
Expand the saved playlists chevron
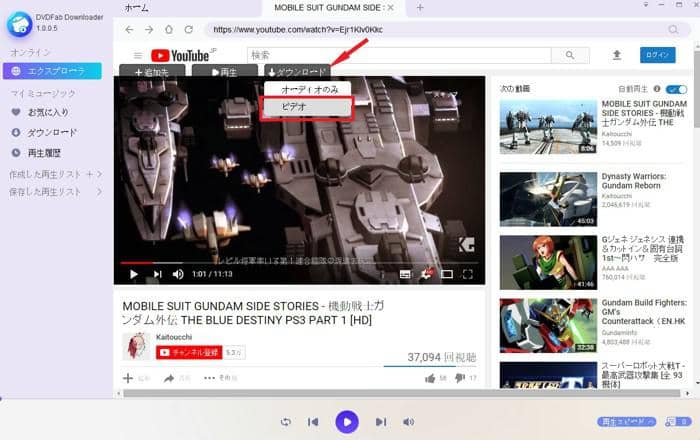point(100,192)
